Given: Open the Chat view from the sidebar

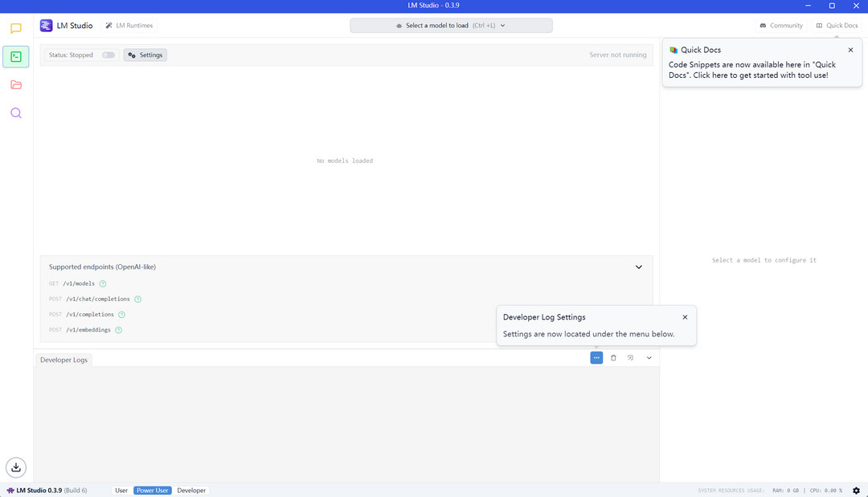Looking at the screenshot, I should pos(16,29).
